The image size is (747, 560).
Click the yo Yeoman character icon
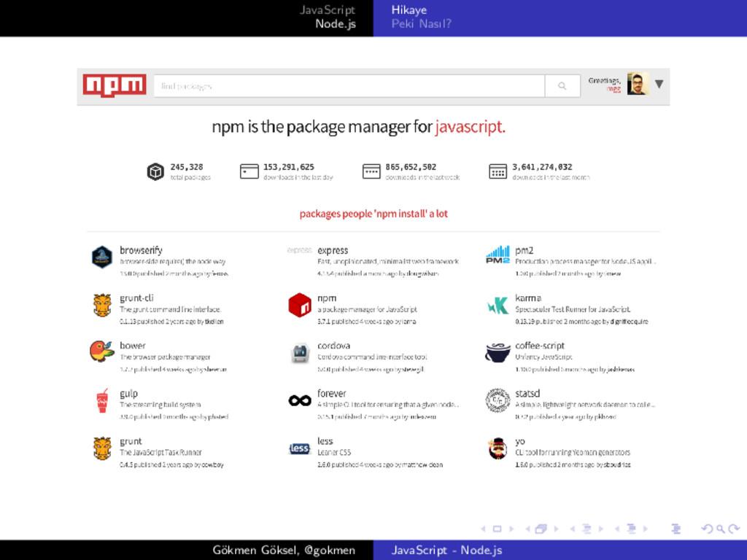[498, 448]
